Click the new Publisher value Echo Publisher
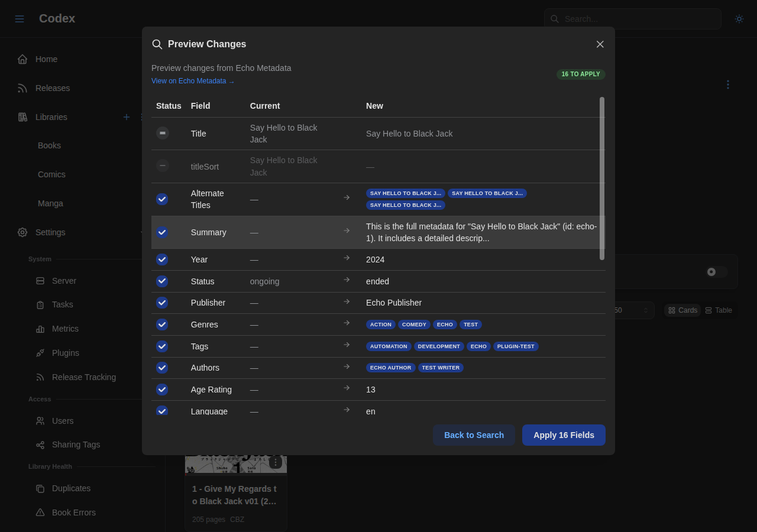 [394, 303]
